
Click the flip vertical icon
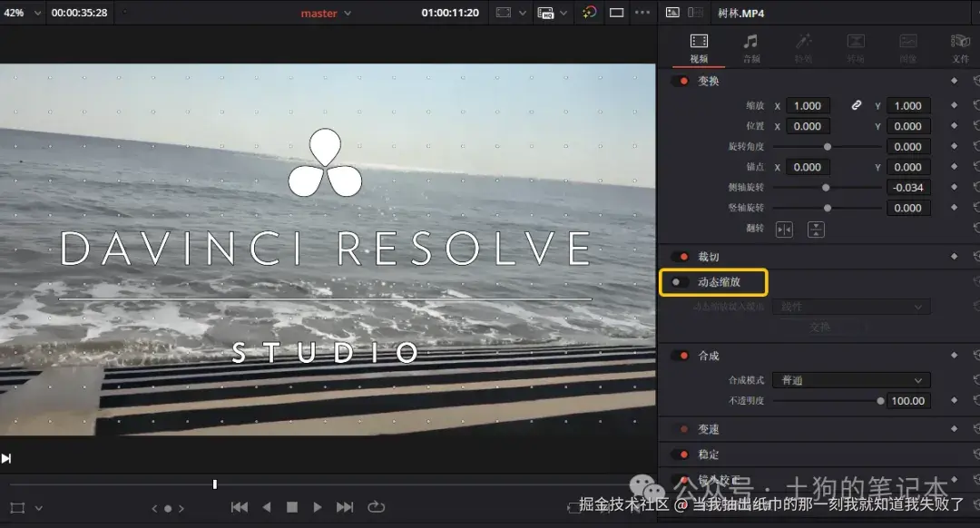pos(816,230)
